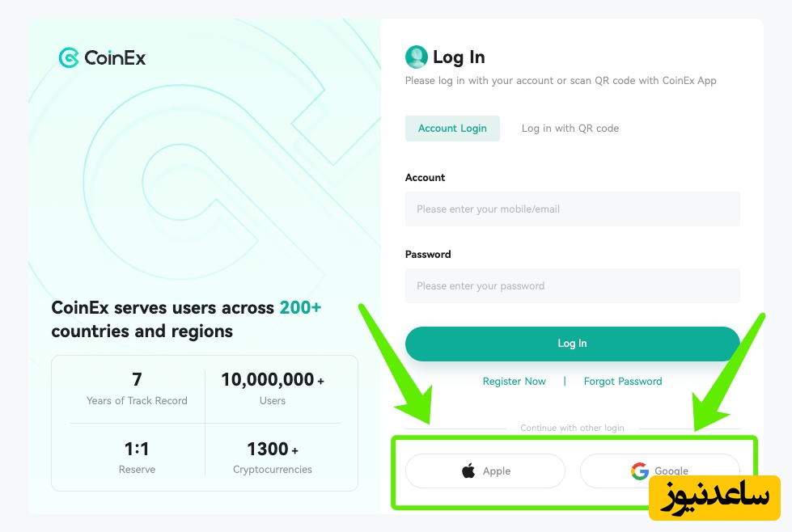Screen dimensions: 792x532
Task: Click the 7 Years of Track Record stat
Action: coord(137,388)
